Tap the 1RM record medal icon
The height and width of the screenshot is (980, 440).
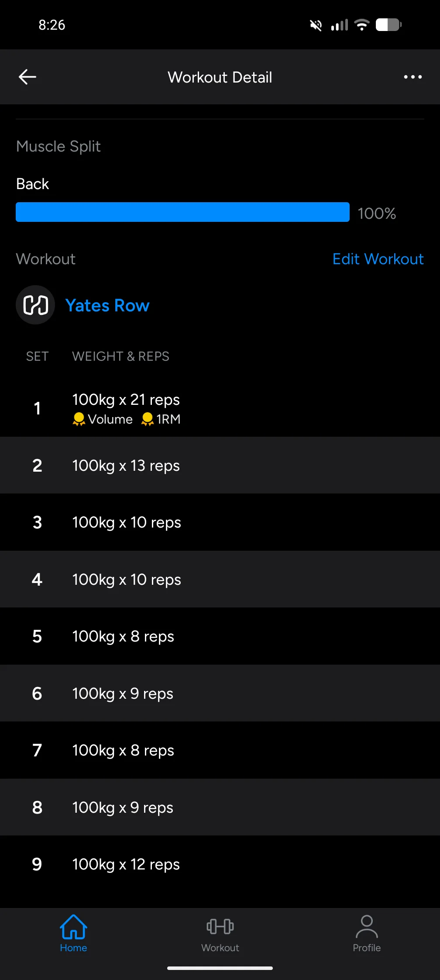pos(148,419)
